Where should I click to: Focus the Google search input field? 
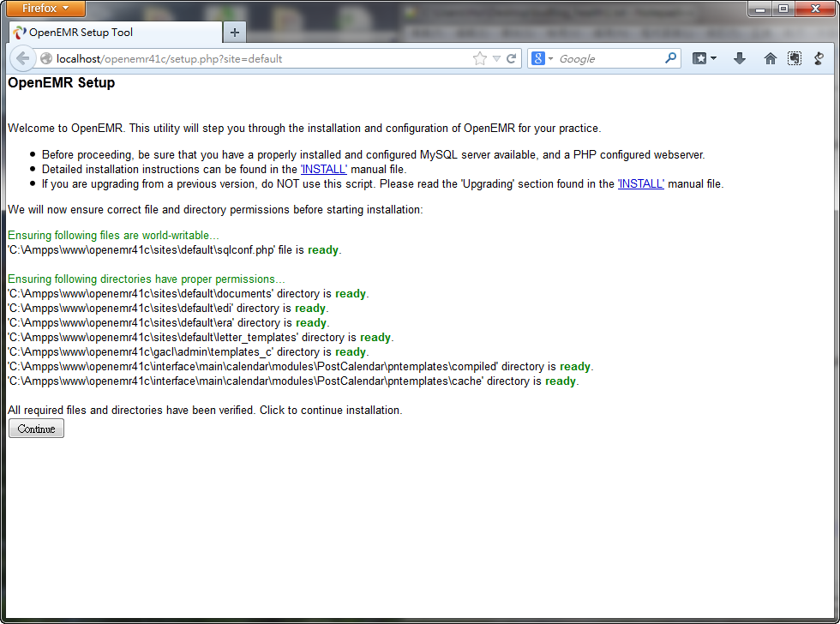[609, 59]
